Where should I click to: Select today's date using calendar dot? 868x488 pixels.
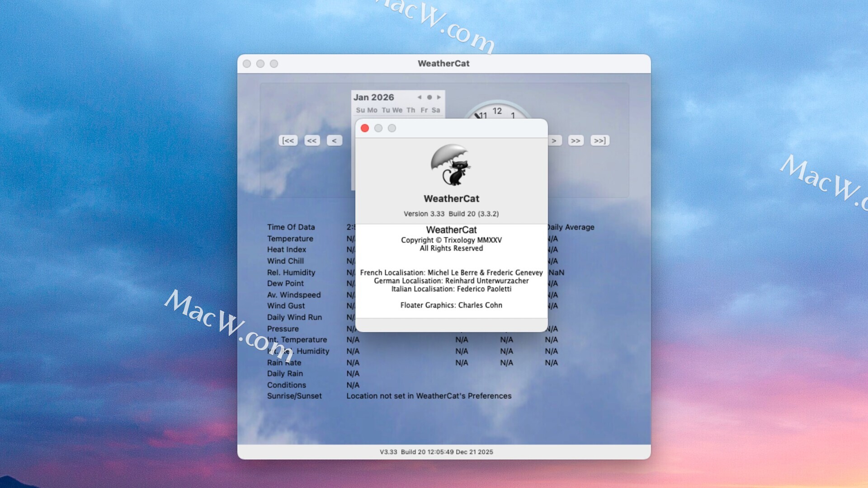(429, 97)
